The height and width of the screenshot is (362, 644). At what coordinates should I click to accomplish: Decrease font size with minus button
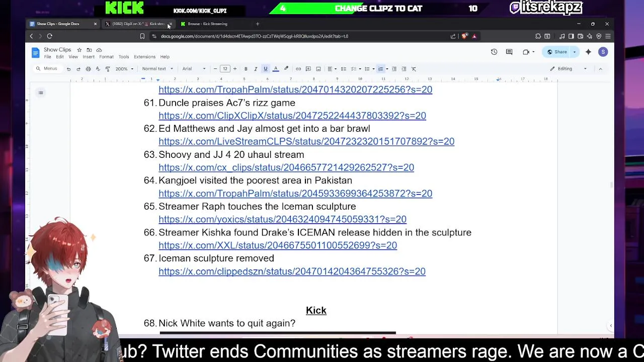(215, 69)
